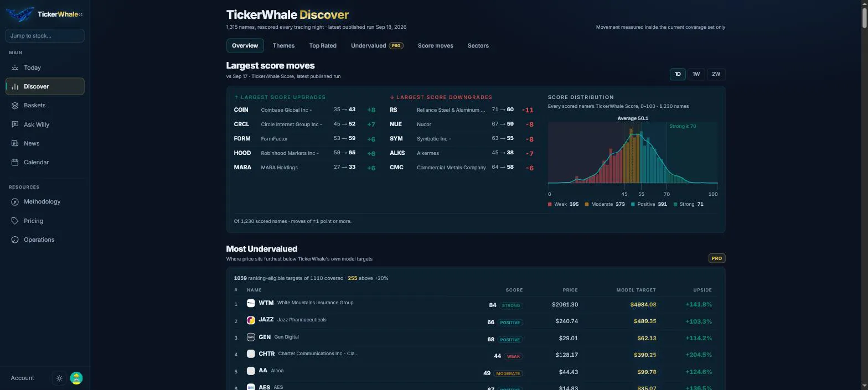Screen dimensions: 868x390
Task: Click the Methodology compass icon
Action: 15,201
